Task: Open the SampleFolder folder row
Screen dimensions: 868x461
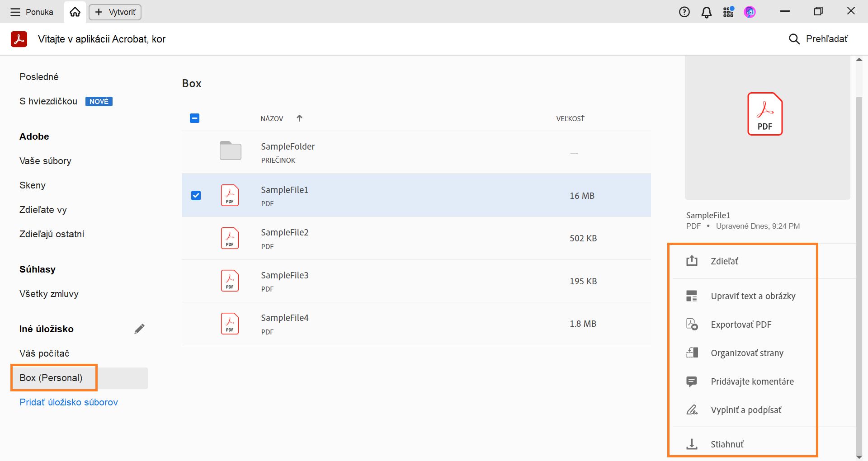Action: (x=288, y=152)
